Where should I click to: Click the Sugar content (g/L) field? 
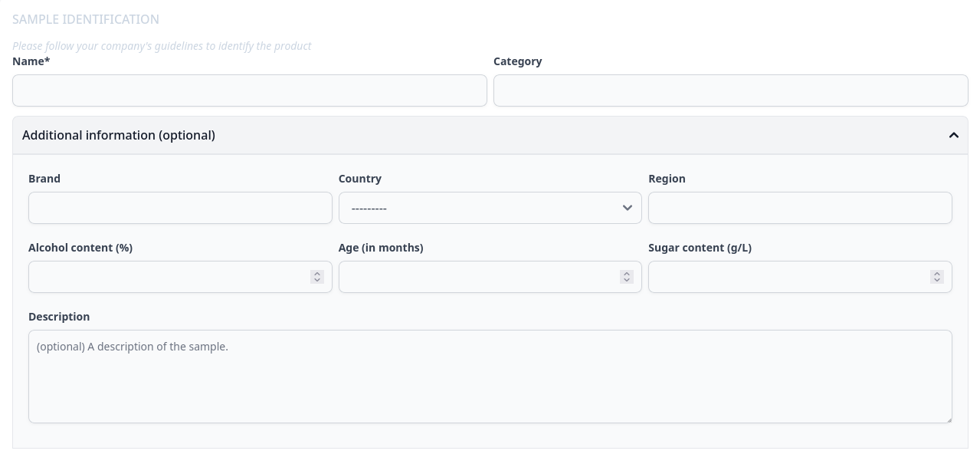click(800, 277)
